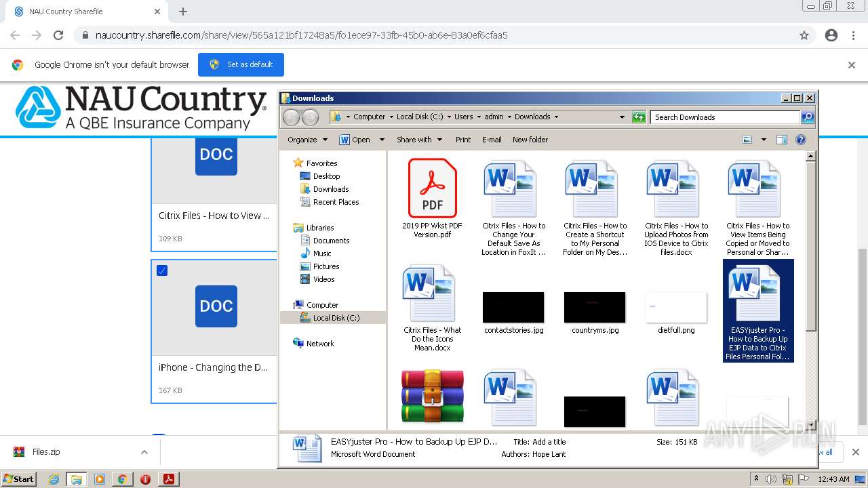This screenshot has width=868, height=488.
Task: Select Citrix Files - How to View Items Being Copied document
Action: click(757, 209)
